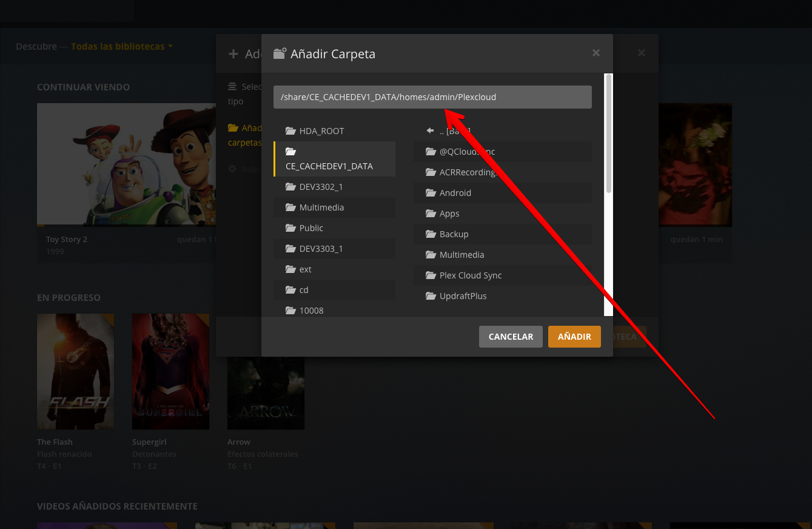Screen dimensions: 812x529
Task: Open Todas las bibliotecas dropdown
Action: (122, 47)
